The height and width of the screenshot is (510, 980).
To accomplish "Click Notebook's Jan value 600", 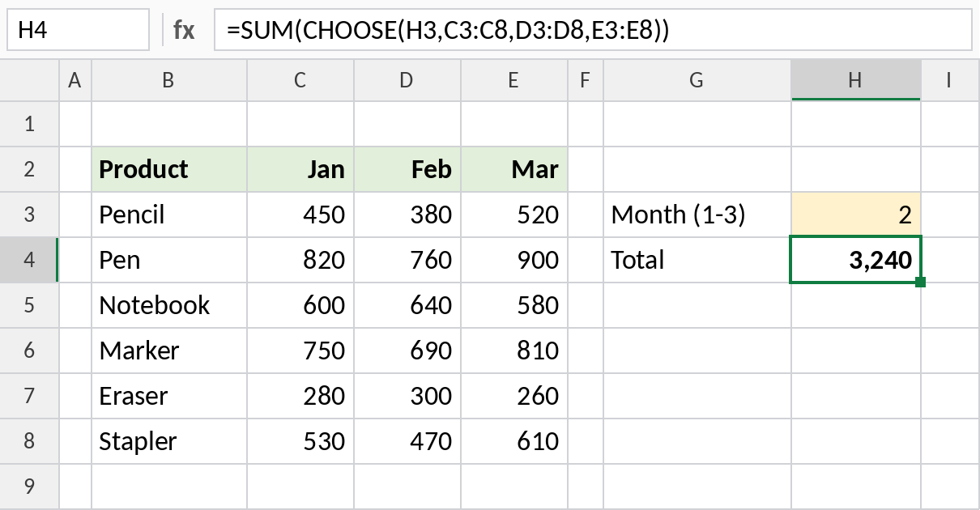I will pos(300,305).
